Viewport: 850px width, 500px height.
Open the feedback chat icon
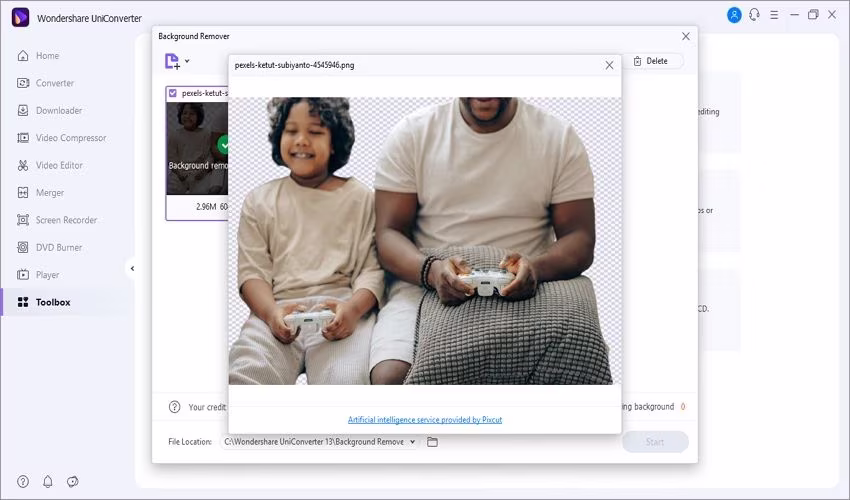pyautogui.click(x=73, y=482)
